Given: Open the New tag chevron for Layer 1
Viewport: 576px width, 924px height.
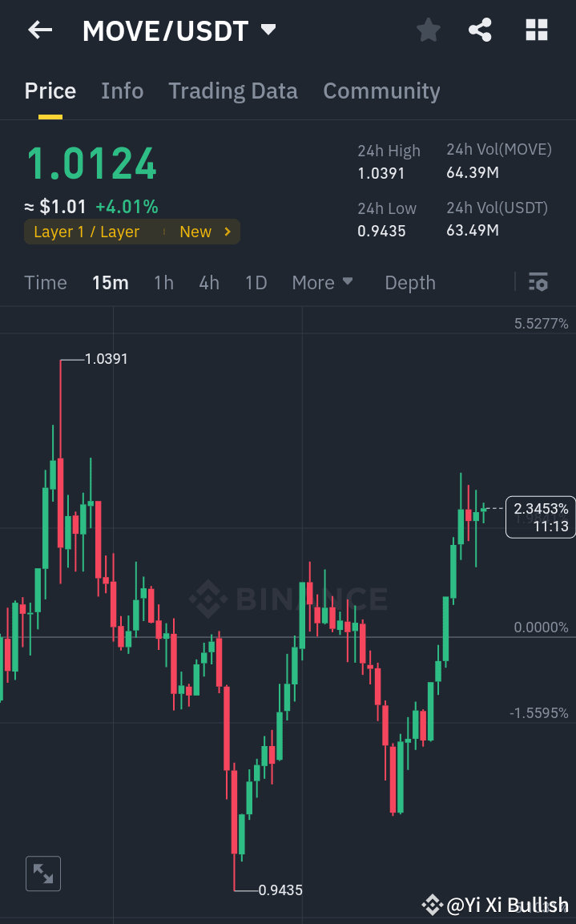Looking at the screenshot, I should (226, 232).
